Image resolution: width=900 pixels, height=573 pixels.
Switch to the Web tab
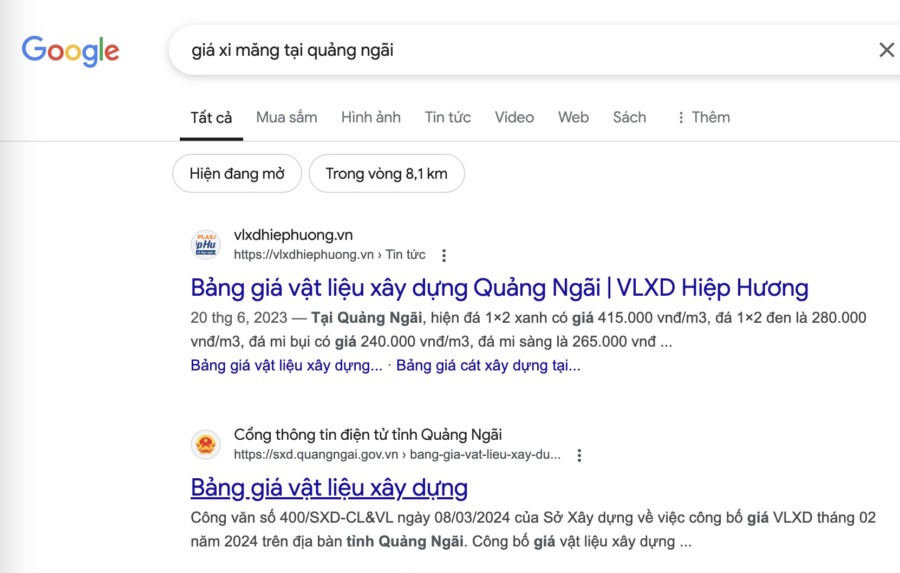click(x=573, y=117)
